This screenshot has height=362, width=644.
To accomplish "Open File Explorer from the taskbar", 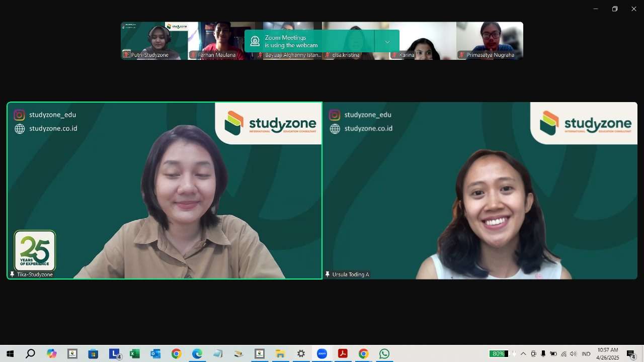I will (280, 354).
